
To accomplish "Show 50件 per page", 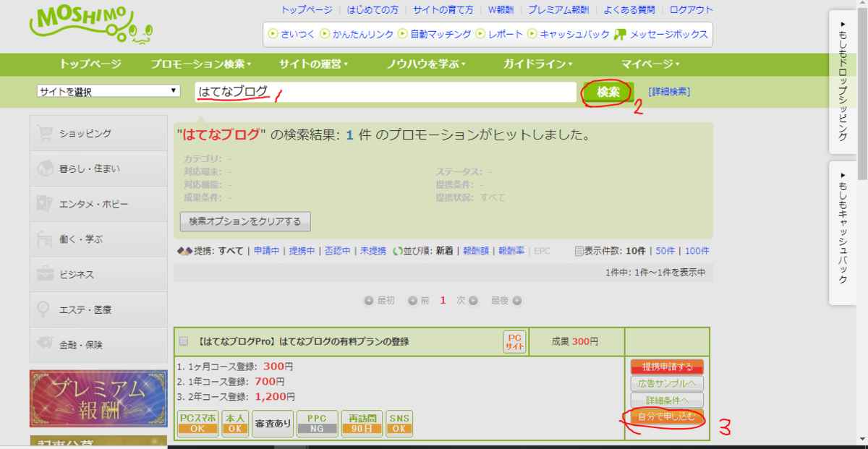I will (x=665, y=251).
